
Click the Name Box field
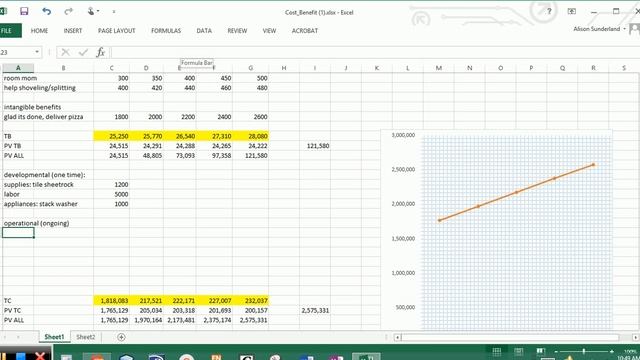[16, 52]
